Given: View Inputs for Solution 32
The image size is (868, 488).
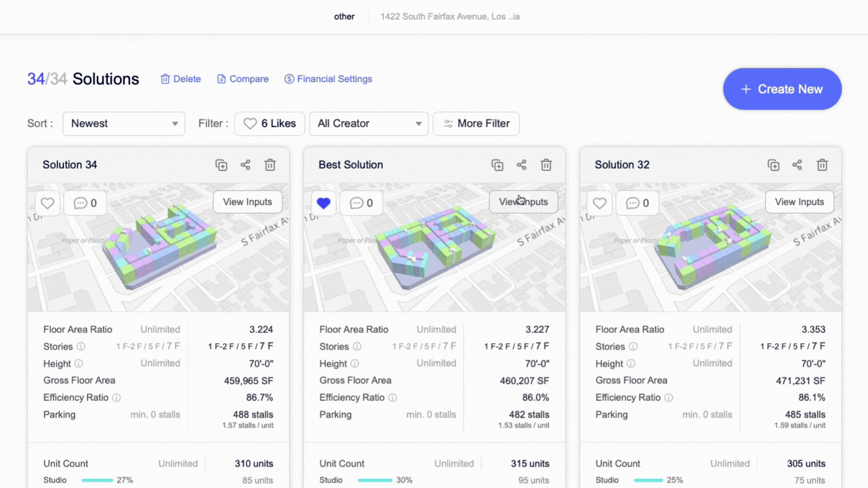Looking at the screenshot, I should coord(799,202).
